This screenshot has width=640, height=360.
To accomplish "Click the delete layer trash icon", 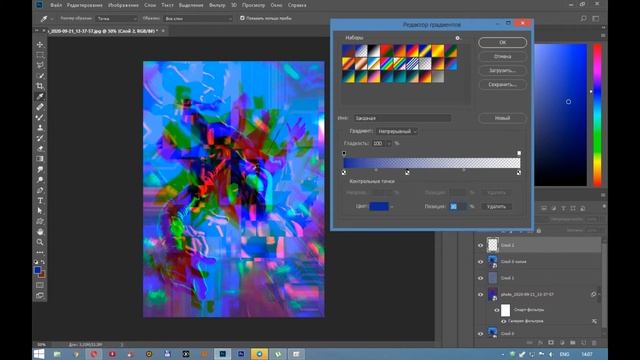I will [x=594, y=343].
